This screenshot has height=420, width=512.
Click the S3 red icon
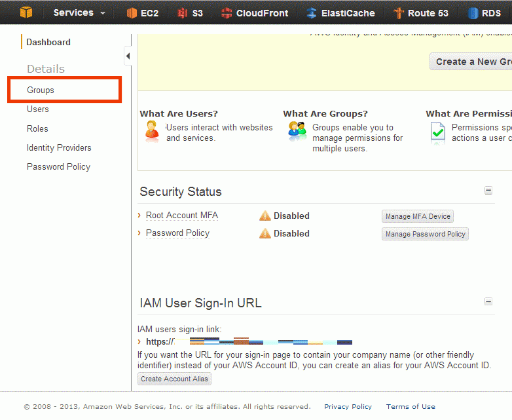point(182,13)
